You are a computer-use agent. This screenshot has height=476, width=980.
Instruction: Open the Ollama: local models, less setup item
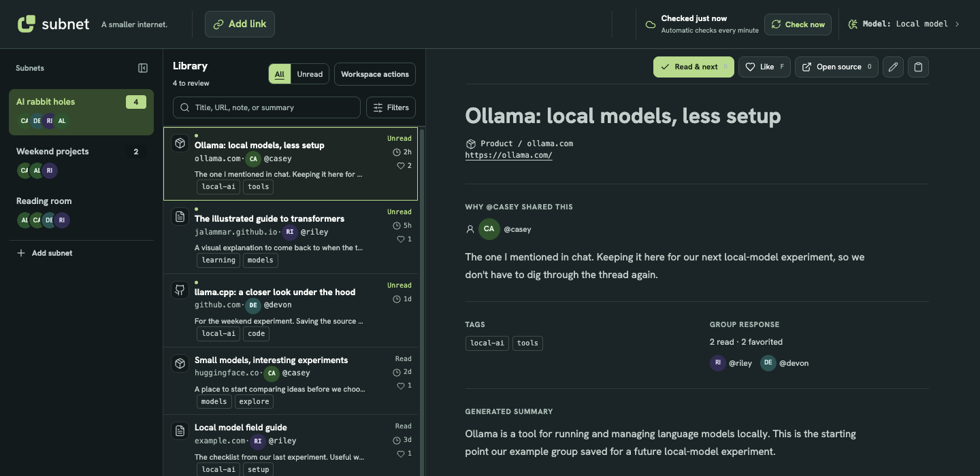291,164
